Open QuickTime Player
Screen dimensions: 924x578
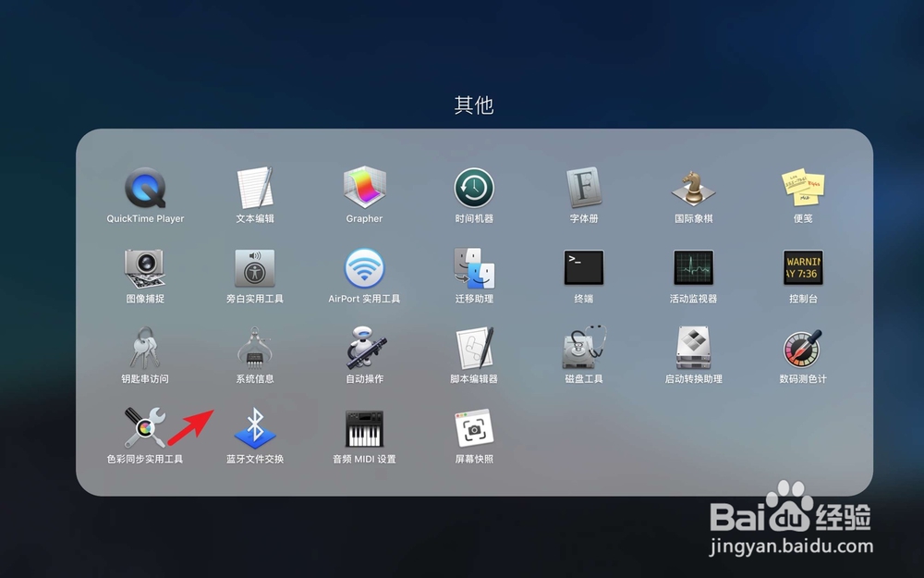point(143,188)
